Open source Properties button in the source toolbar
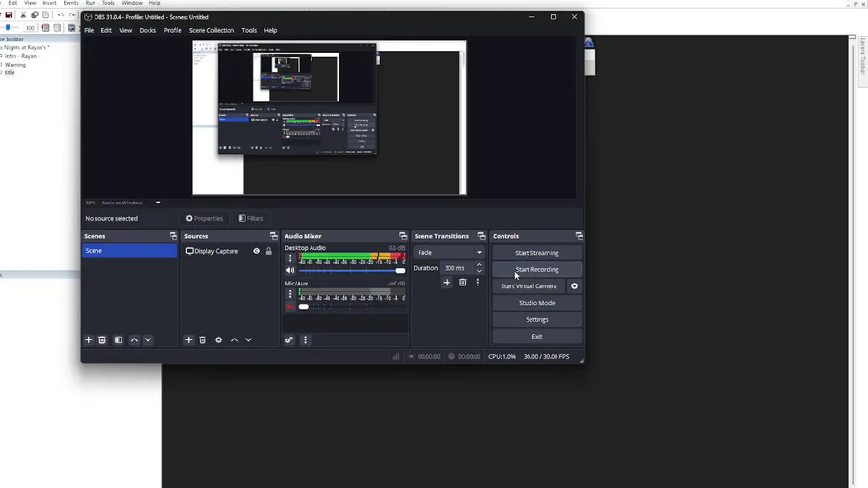 (x=204, y=218)
